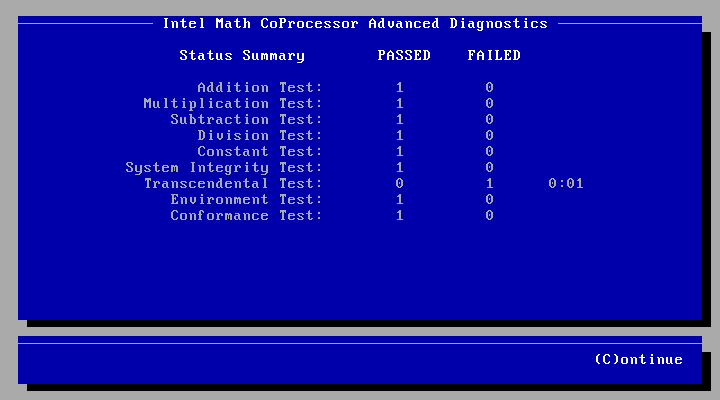The image size is (720, 400).
Task: Click the (C)ontinue option
Action: coord(638,359)
